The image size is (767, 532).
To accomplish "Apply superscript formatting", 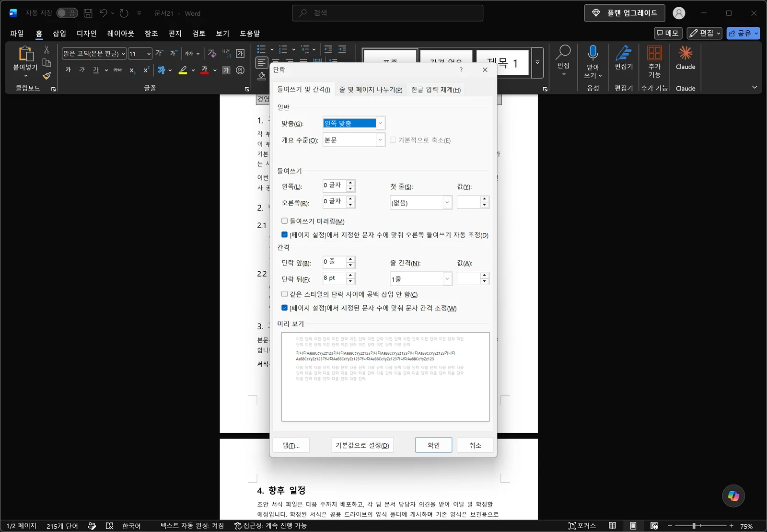I will point(146,70).
